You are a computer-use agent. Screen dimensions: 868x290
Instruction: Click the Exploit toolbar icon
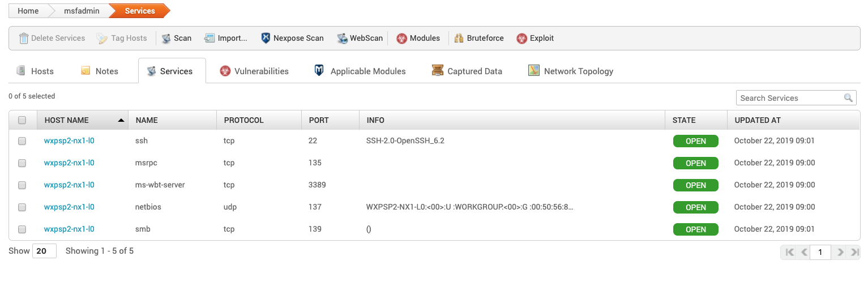(521, 39)
